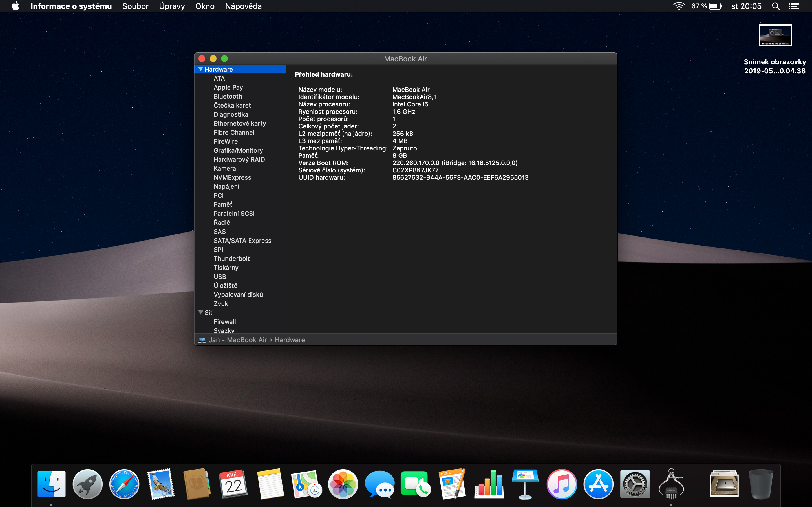The height and width of the screenshot is (507, 812).
Task: Collapse the Síť section triangle
Action: [201, 313]
